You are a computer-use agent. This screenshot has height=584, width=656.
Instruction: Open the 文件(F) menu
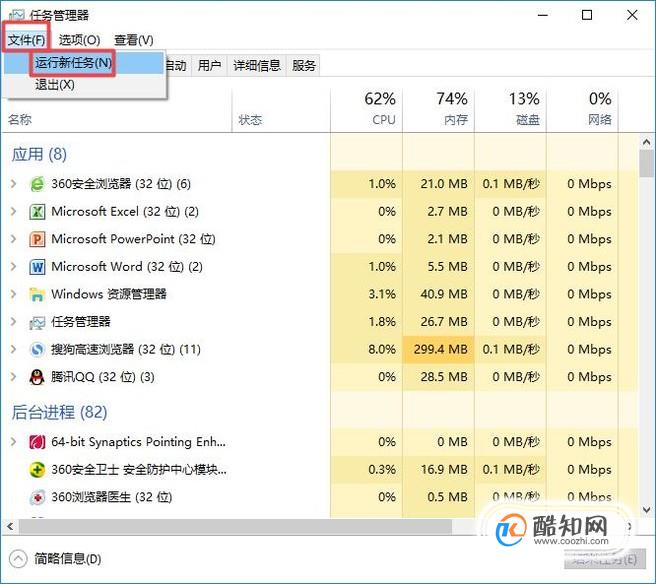pyautogui.click(x=26, y=40)
